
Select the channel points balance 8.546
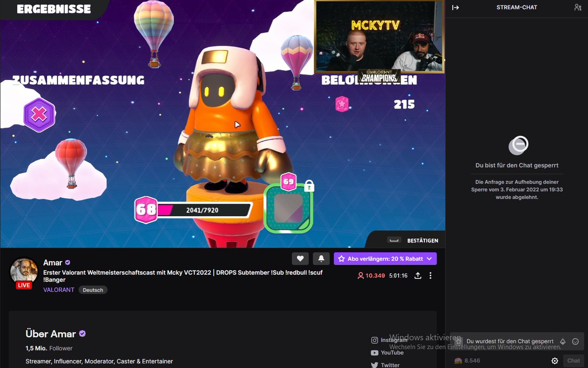[x=467, y=361]
